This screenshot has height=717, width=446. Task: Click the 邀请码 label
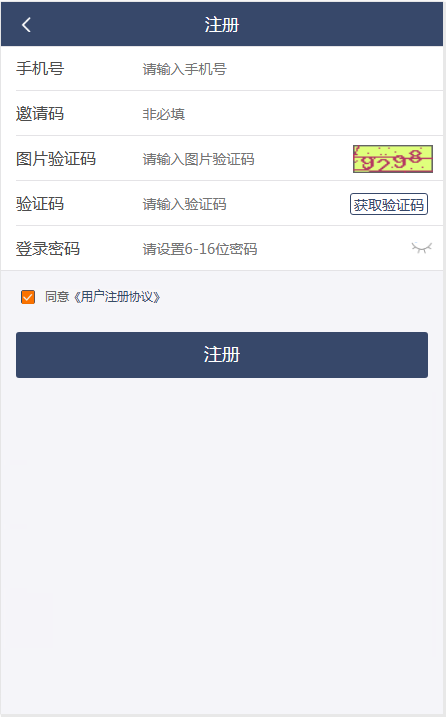[x=40, y=114]
